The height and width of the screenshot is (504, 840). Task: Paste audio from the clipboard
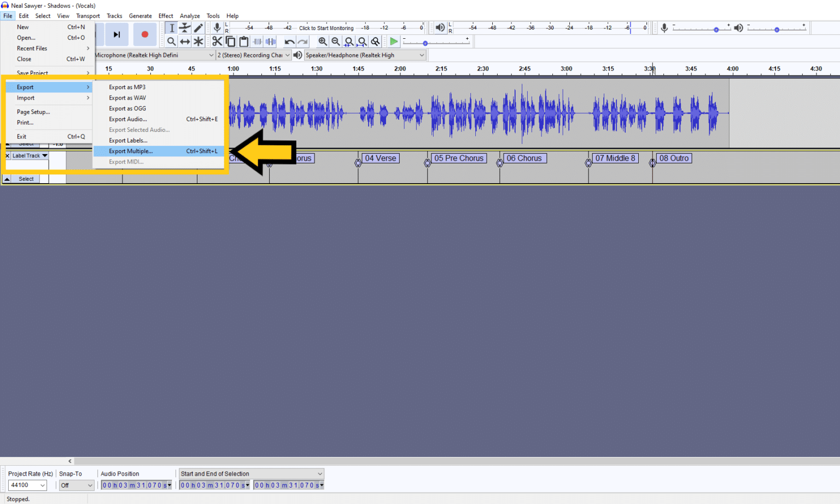click(243, 41)
